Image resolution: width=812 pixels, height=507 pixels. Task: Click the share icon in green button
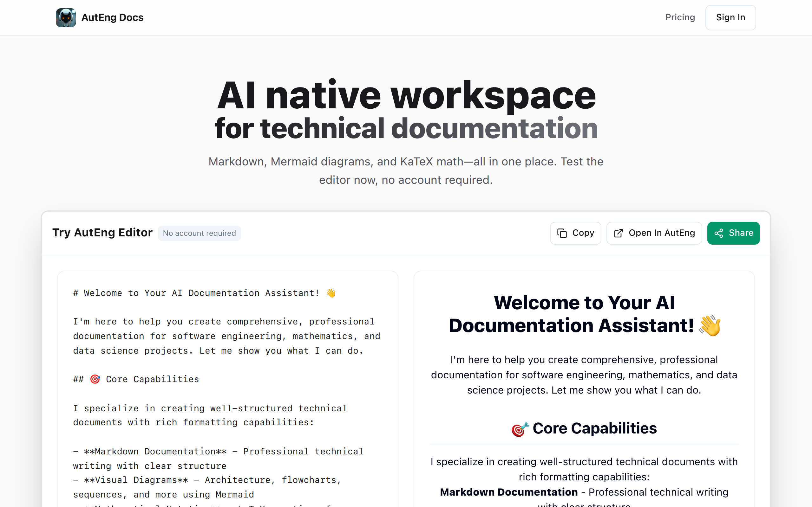coord(719,233)
